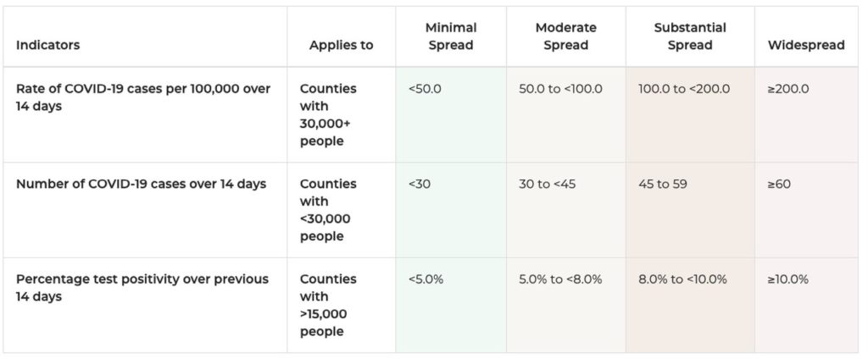Click the ≥60 widespread cell
The image size is (868, 359).
[x=779, y=184]
